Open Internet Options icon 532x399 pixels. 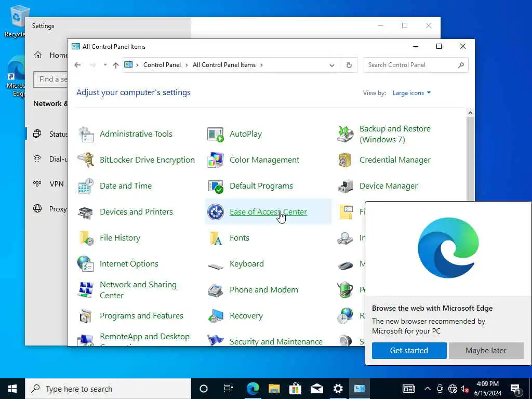(86, 264)
